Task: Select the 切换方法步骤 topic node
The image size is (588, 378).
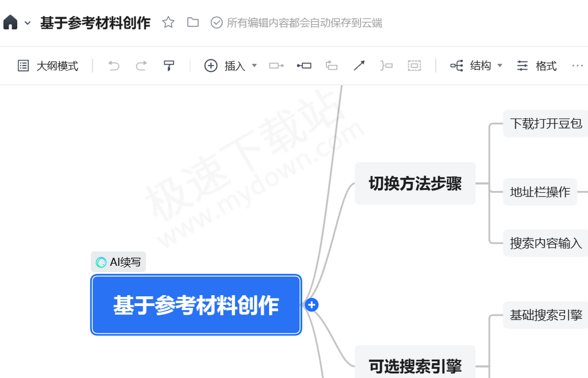Action: [415, 183]
